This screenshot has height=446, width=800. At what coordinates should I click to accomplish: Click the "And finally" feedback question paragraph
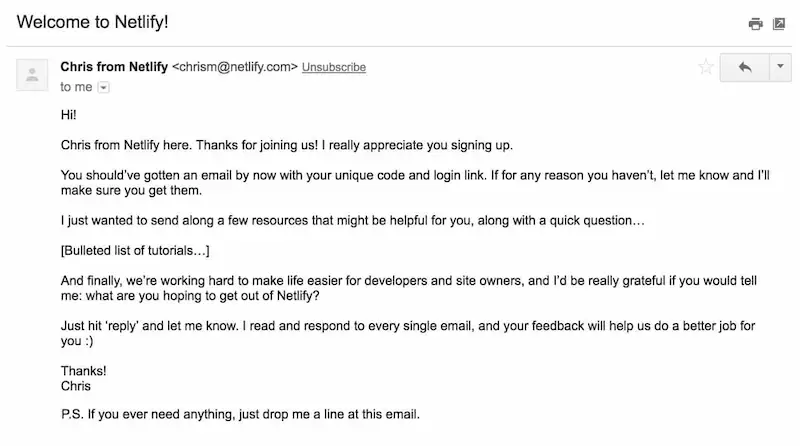pyautogui.click(x=400, y=287)
